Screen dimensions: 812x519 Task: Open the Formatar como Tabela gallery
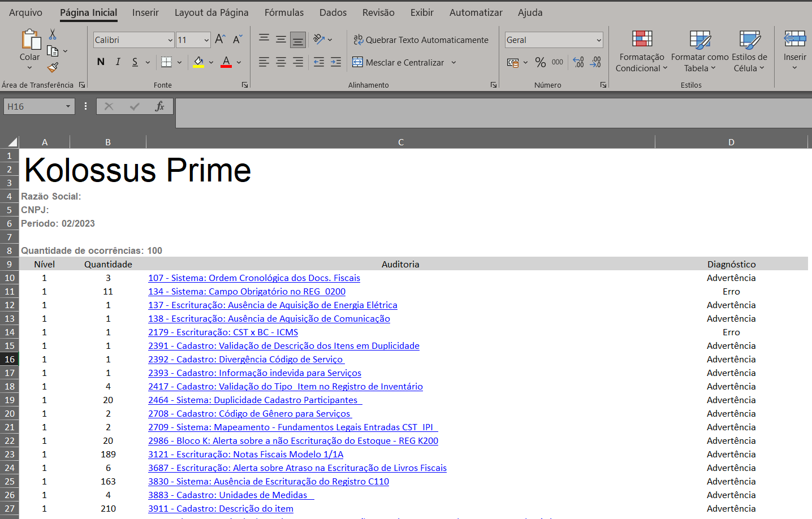(700, 51)
